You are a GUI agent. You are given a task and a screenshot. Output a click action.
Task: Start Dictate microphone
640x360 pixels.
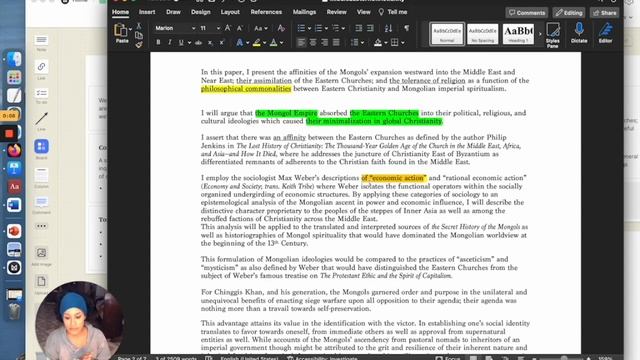pyautogui.click(x=579, y=33)
